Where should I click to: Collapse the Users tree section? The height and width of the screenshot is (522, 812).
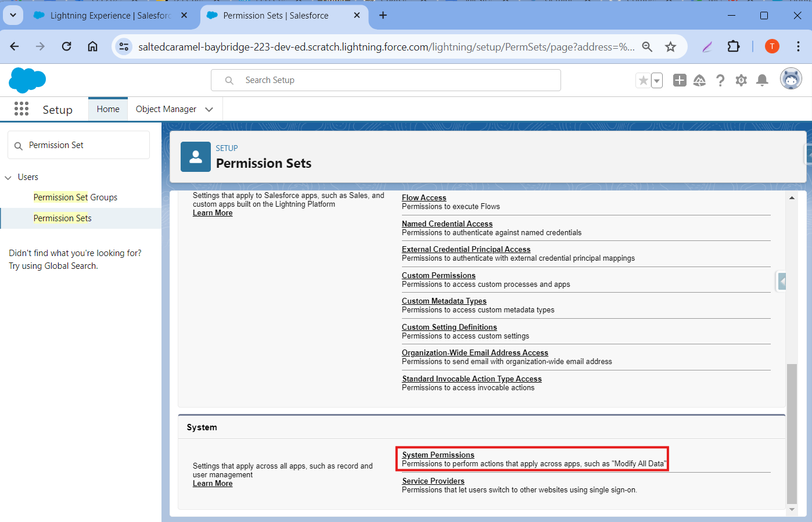[x=8, y=178]
